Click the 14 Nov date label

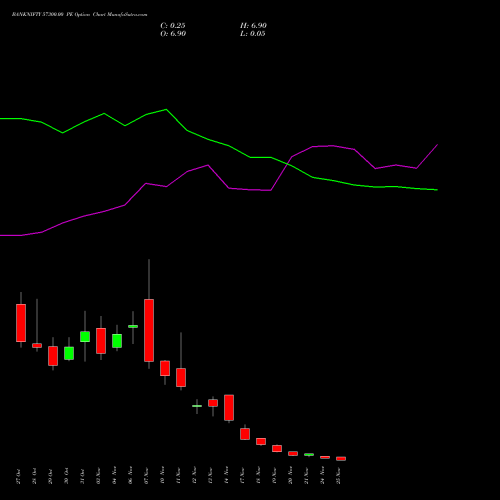click(x=226, y=476)
